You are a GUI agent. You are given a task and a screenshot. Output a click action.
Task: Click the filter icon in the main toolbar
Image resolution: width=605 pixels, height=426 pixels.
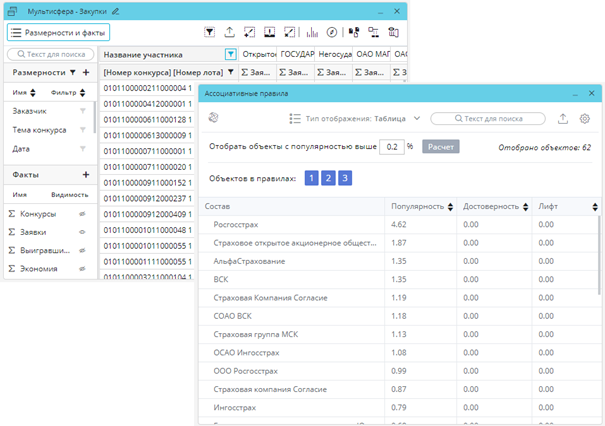[x=210, y=32]
